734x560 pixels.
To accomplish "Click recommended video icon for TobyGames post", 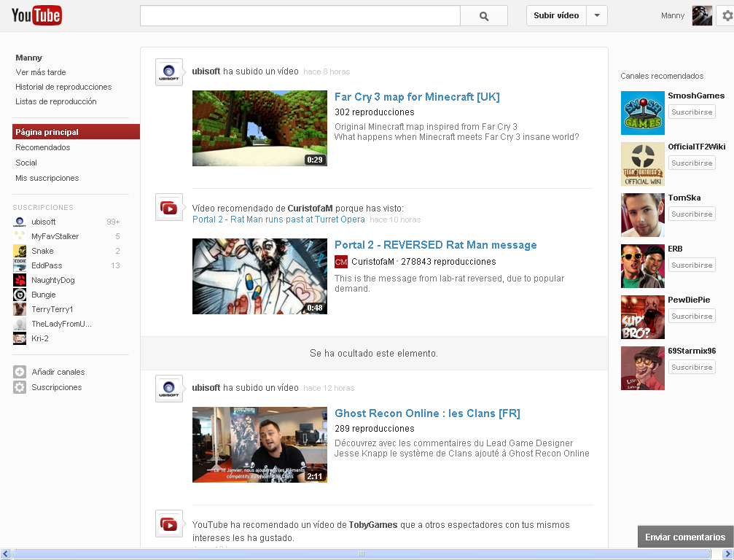I will [x=169, y=524].
